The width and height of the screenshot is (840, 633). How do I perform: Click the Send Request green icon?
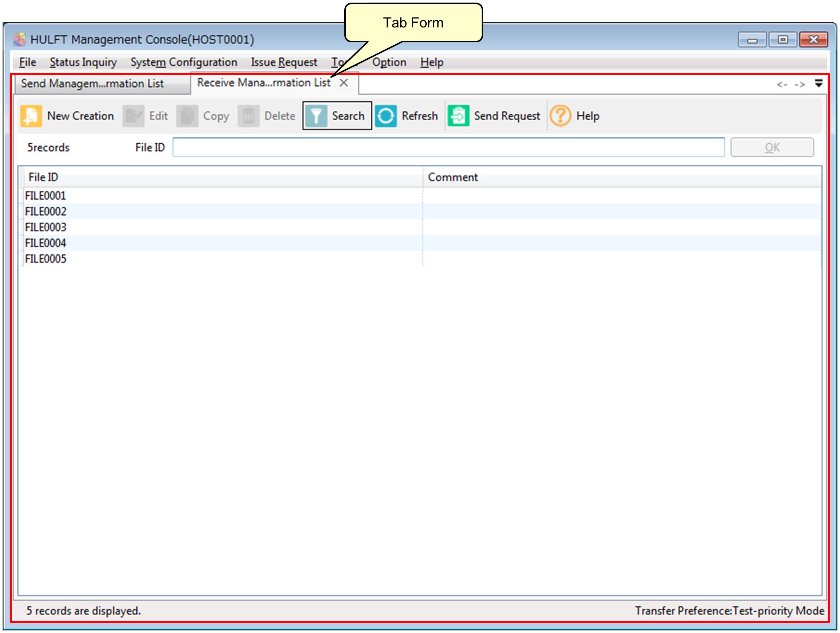tap(458, 116)
